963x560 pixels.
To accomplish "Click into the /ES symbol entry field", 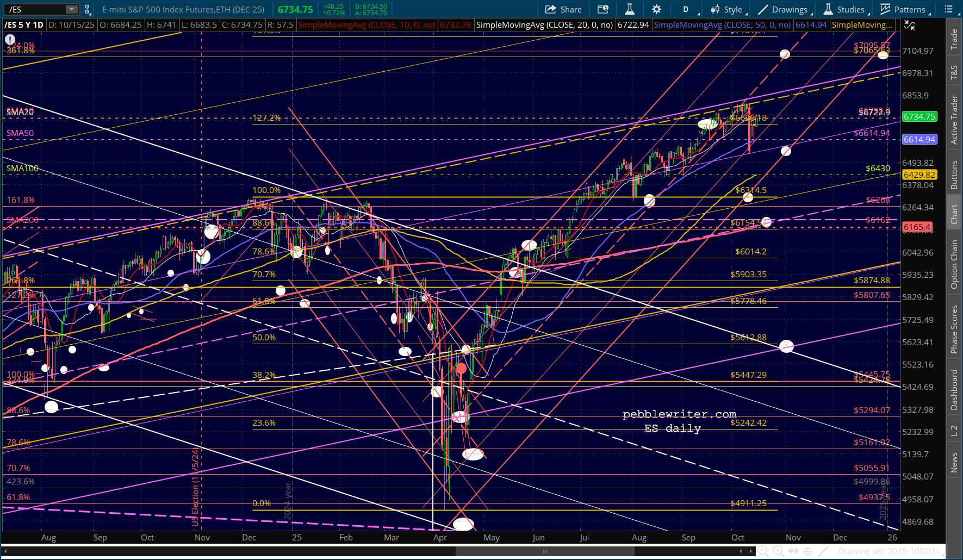I will [x=36, y=9].
